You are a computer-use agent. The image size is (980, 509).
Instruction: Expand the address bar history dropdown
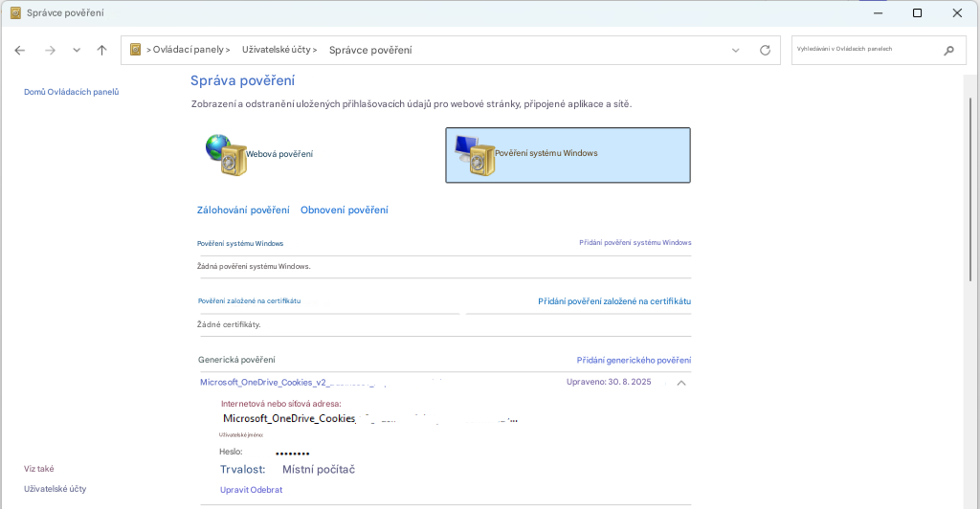[x=736, y=51]
